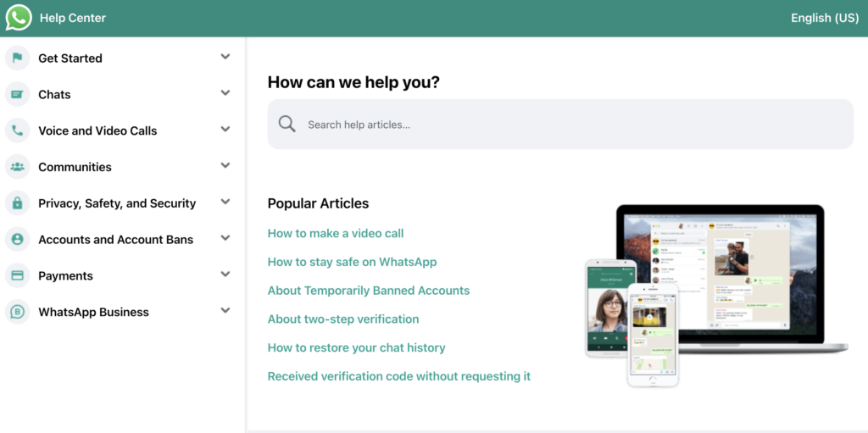Image resolution: width=868 pixels, height=433 pixels.
Task: Click the Chats message icon
Action: (17, 94)
